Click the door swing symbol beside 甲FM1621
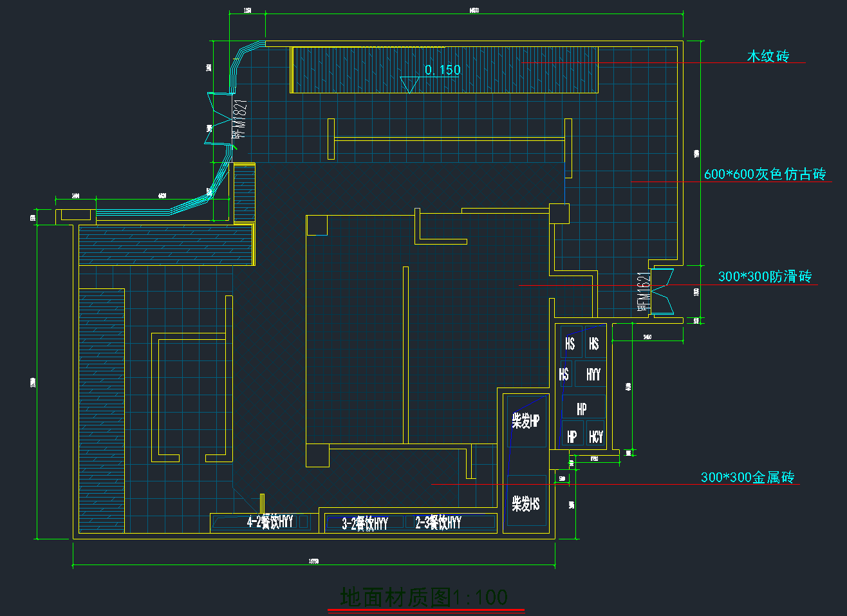The image size is (847, 616). point(662,292)
